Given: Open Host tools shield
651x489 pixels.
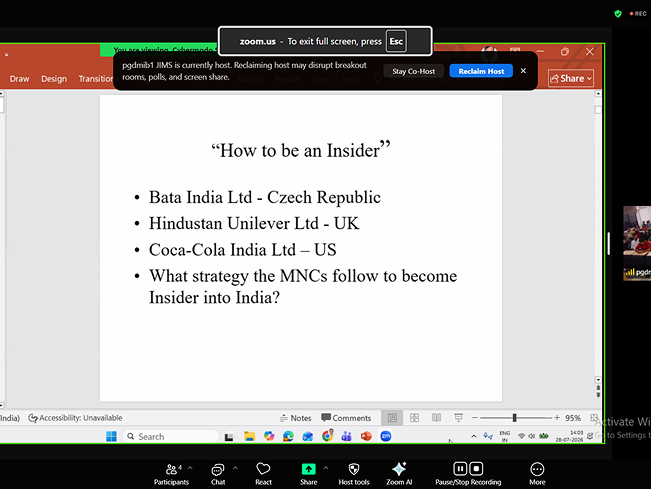Looking at the screenshot, I should 354,473.
